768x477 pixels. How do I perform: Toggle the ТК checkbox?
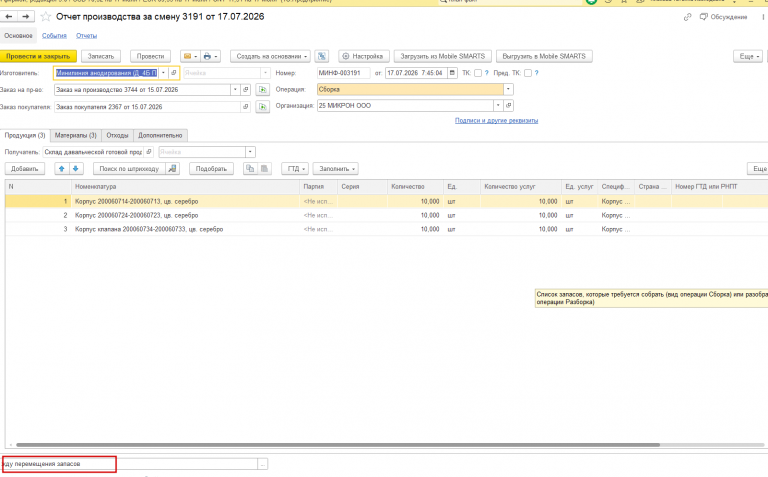click(478, 73)
